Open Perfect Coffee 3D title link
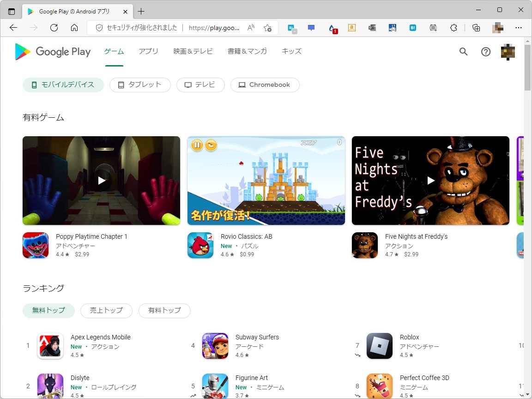Screen dimensions: 532x399 [x=424, y=378]
